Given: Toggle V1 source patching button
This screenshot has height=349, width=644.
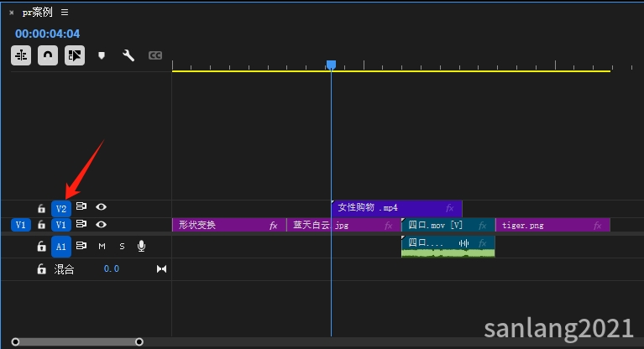Looking at the screenshot, I should tap(20, 225).
